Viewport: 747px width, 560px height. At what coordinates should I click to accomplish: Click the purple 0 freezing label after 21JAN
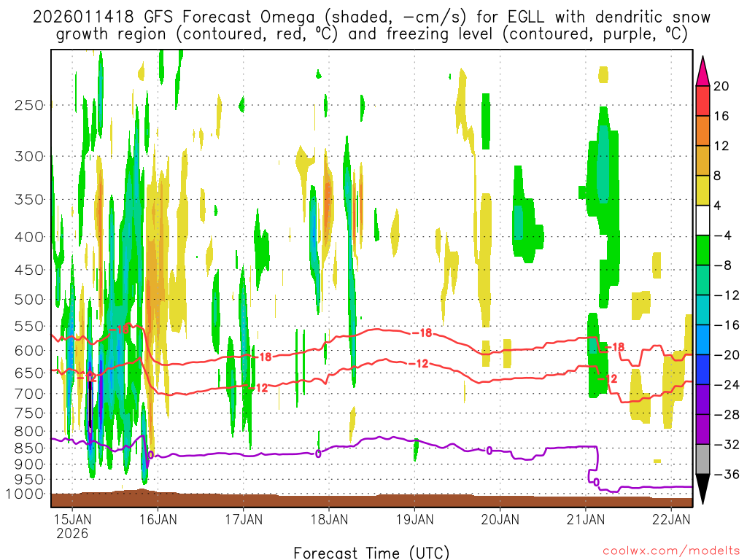coord(597,482)
